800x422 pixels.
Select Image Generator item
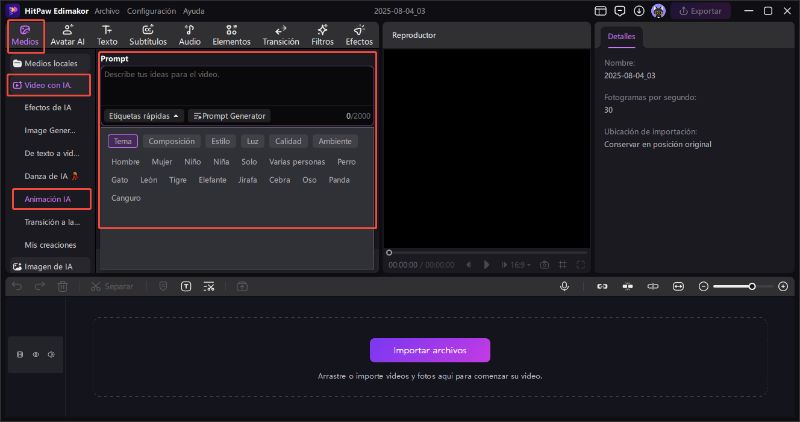click(x=50, y=131)
